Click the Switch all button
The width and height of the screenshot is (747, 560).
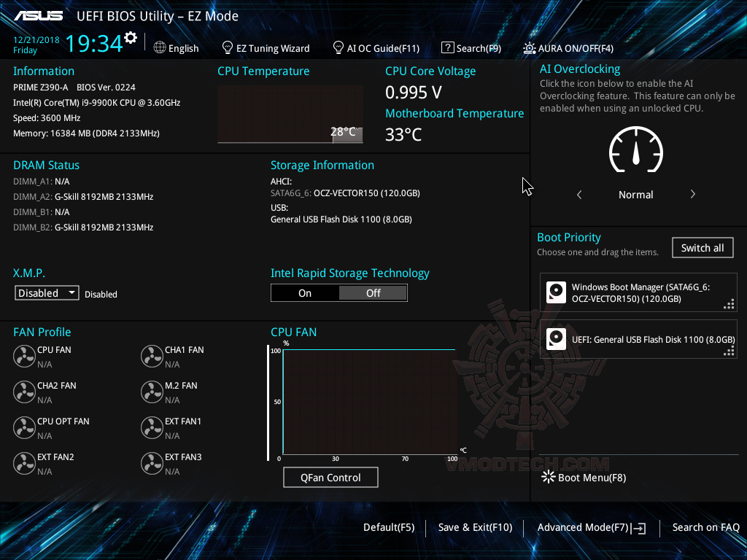(x=703, y=248)
